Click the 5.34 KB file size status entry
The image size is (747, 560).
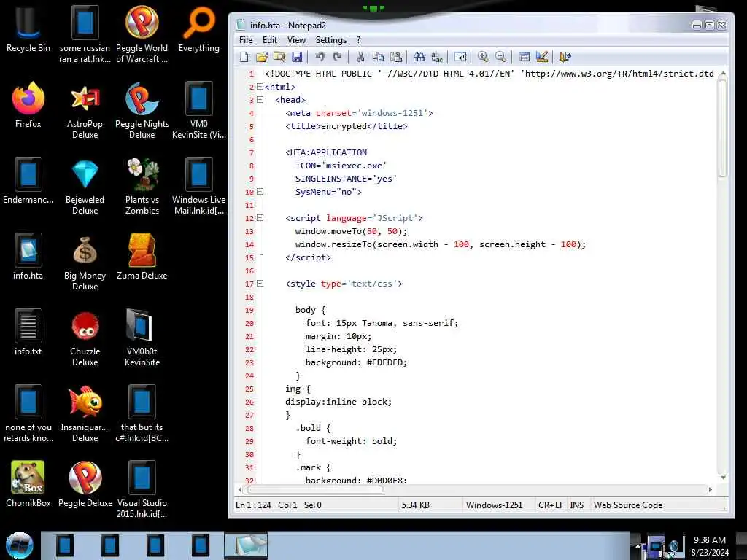[x=415, y=505]
